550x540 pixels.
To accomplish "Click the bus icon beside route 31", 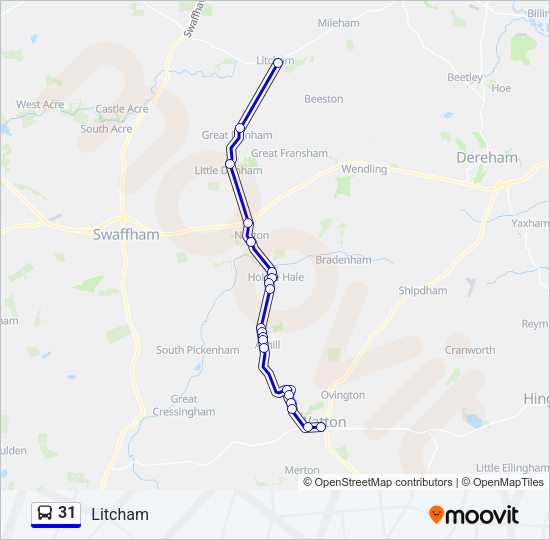I will (x=45, y=513).
